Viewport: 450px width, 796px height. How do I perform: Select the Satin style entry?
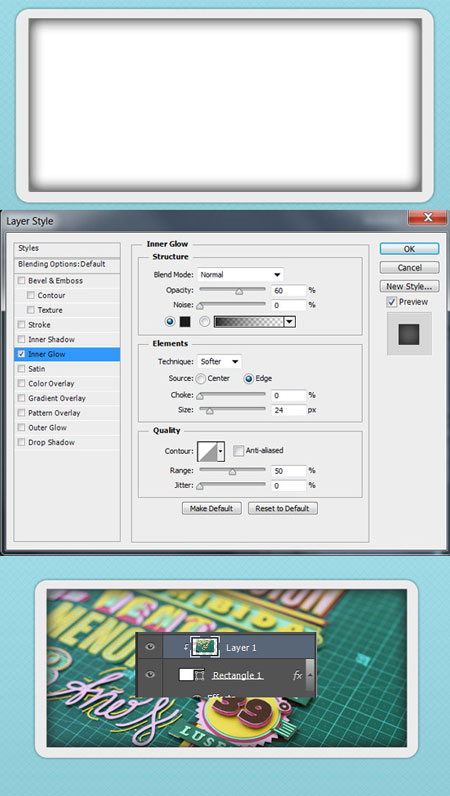point(67,369)
